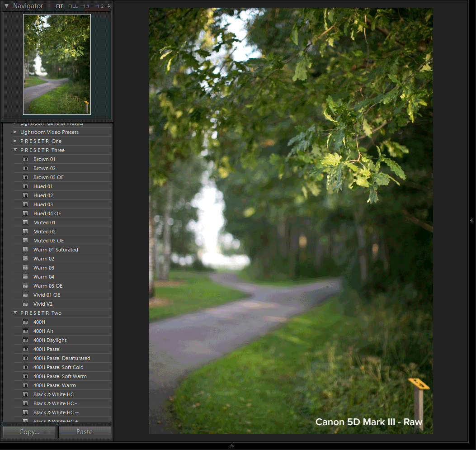
Task: Select the Black & White HC preset icon
Action: pos(26,394)
